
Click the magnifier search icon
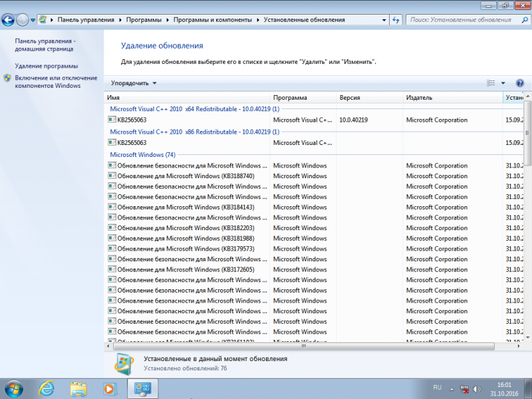pyautogui.click(x=525, y=20)
